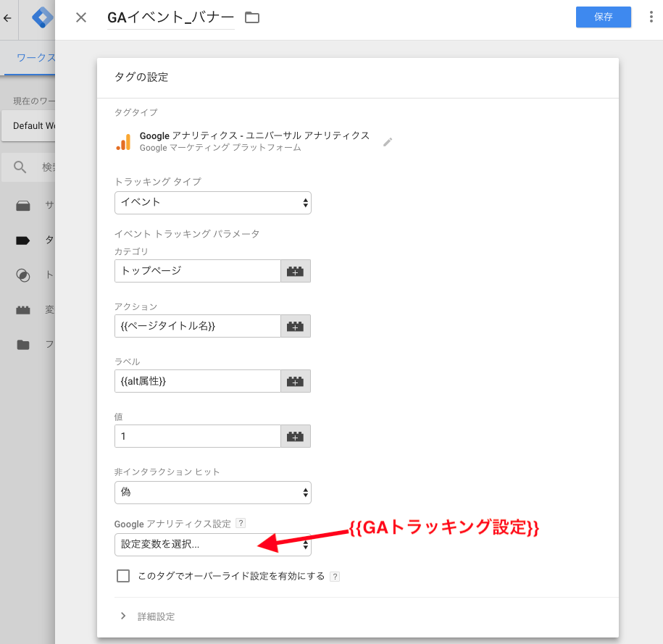
Task: Open the three-dot overflow menu top right
Action: pos(651,17)
